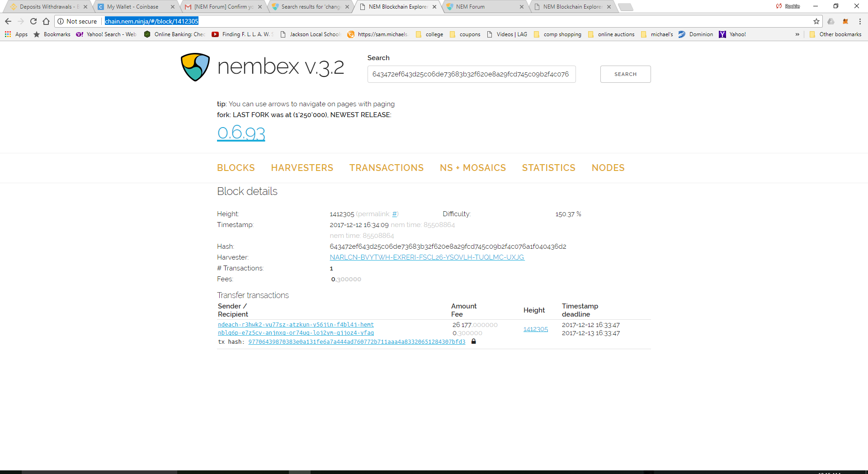This screenshot has width=868, height=474.
Task: Open the Dominion bookmark
Action: (696, 34)
